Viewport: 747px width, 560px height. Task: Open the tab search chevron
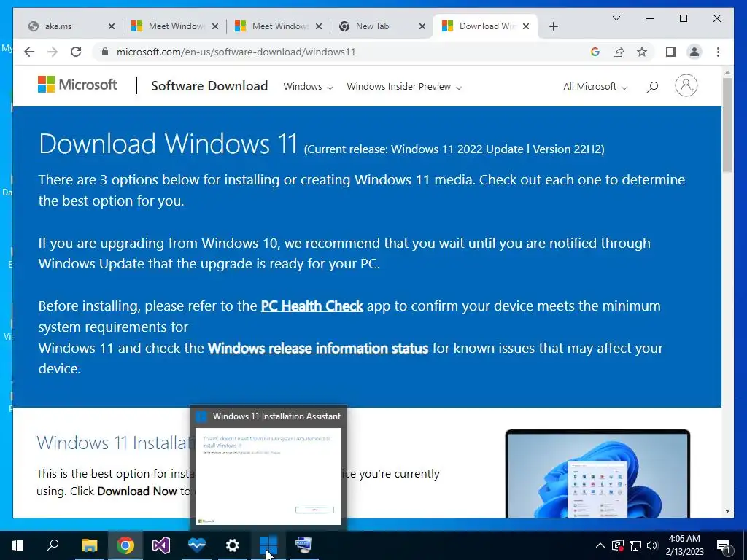point(616,18)
